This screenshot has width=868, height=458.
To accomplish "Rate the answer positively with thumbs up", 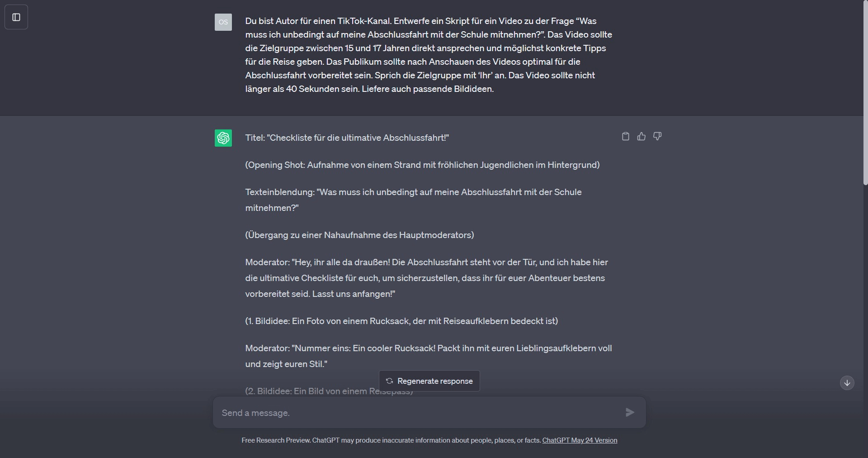I will pyautogui.click(x=641, y=136).
